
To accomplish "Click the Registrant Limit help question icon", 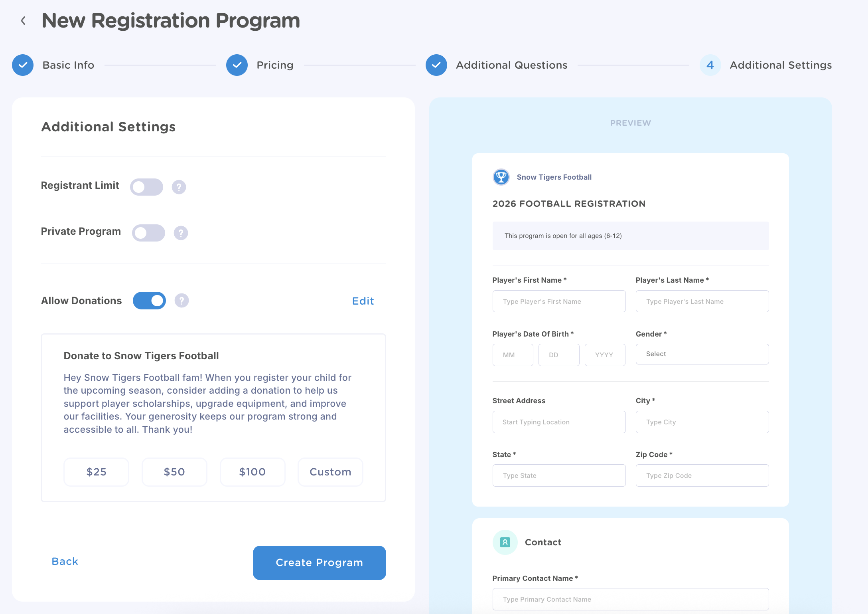I will [179, 187].
